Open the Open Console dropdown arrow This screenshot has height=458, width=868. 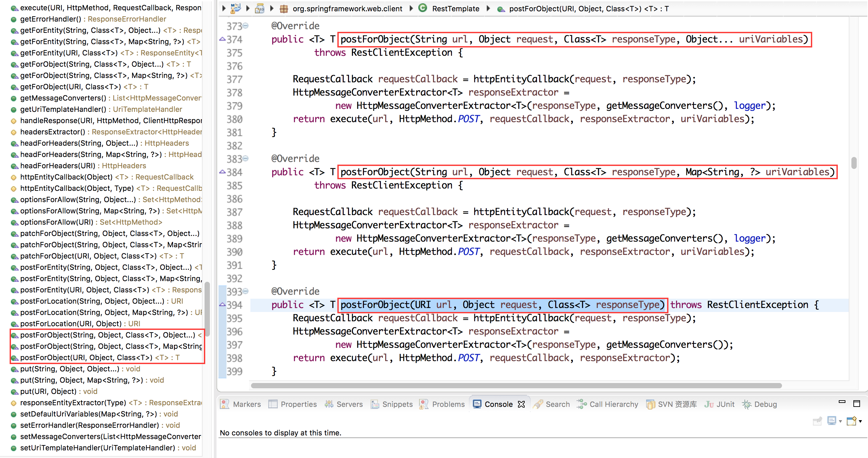click(x=861, y=421)
